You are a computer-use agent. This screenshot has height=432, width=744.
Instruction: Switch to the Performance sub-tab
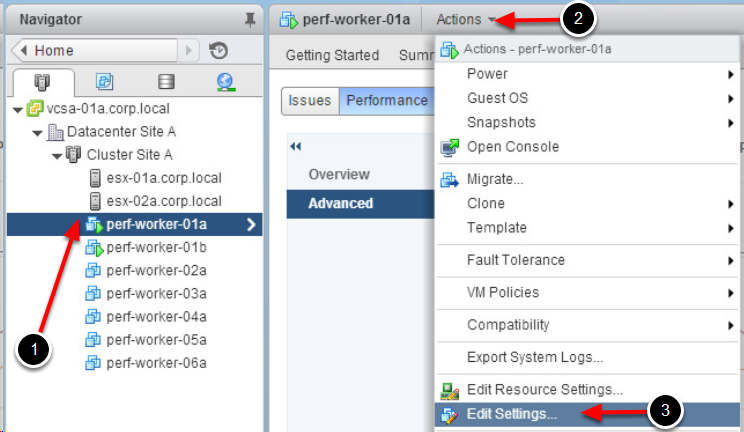point(387,101)
